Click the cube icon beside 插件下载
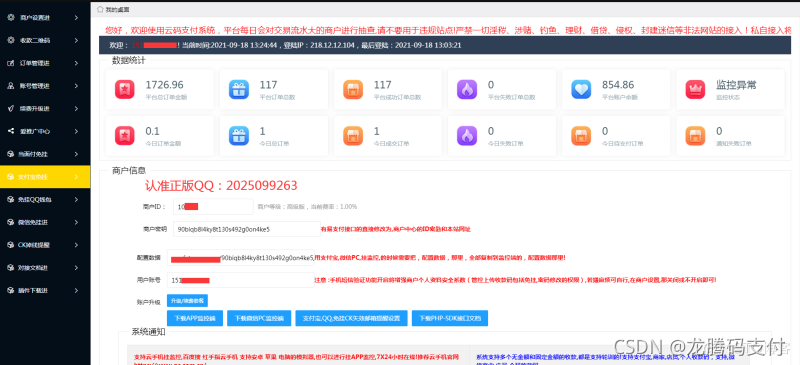The image size is (800, 365). 11,290
